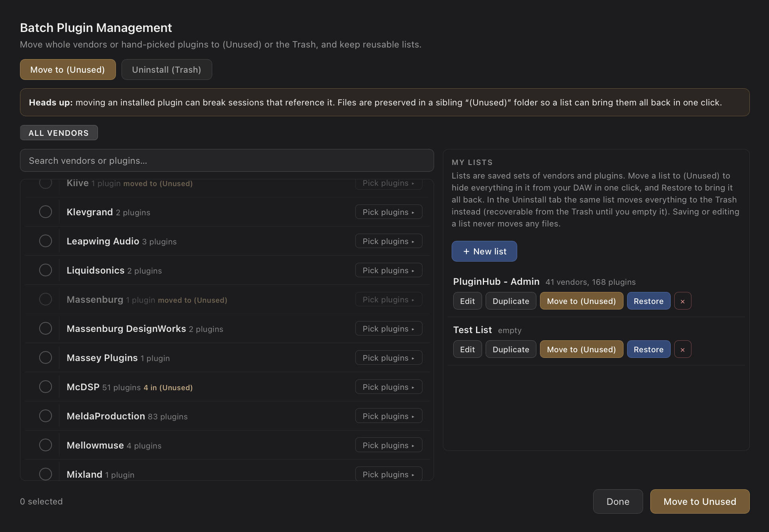This screenshot has width=769, height=532.
Task: Click the Done button
Action: coord(618,502)
